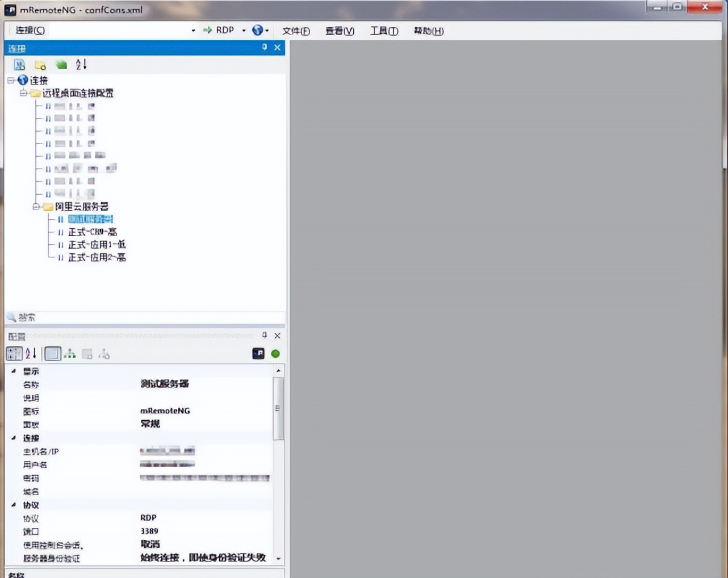Open the RDP protocol dropdown on the quick connect bar

[243, 30]
